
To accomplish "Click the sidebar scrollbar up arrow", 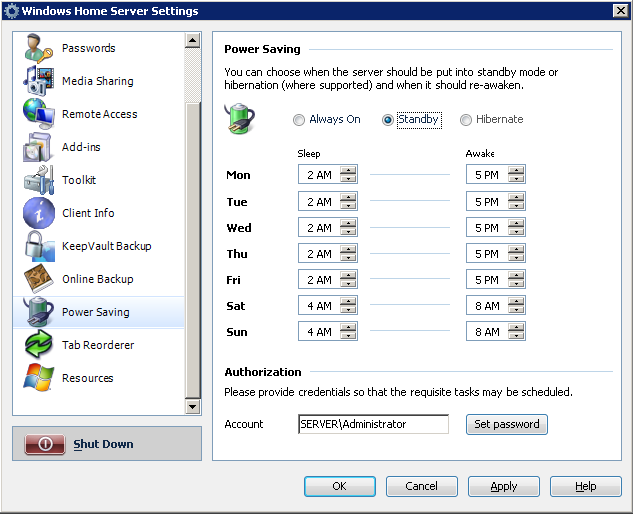I will click(193, 40).
